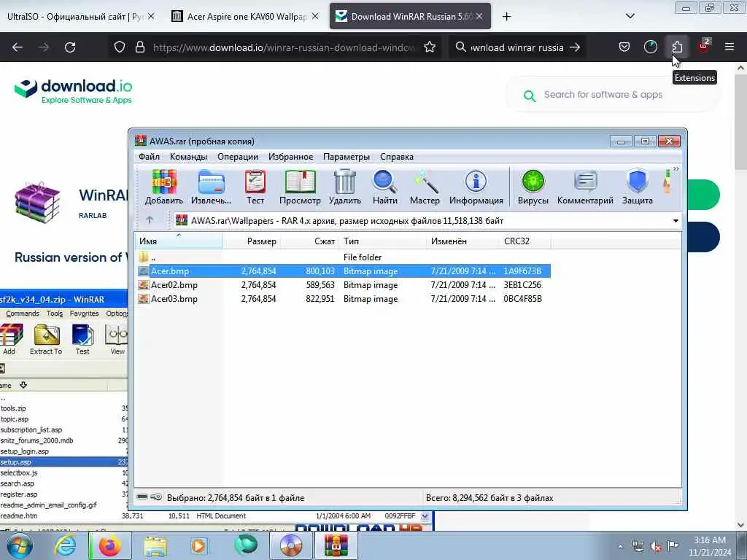Screen dimensions: 747x560
Task: Close the Download WinRAR Russian tab
Action: click(x=479, y=16)
